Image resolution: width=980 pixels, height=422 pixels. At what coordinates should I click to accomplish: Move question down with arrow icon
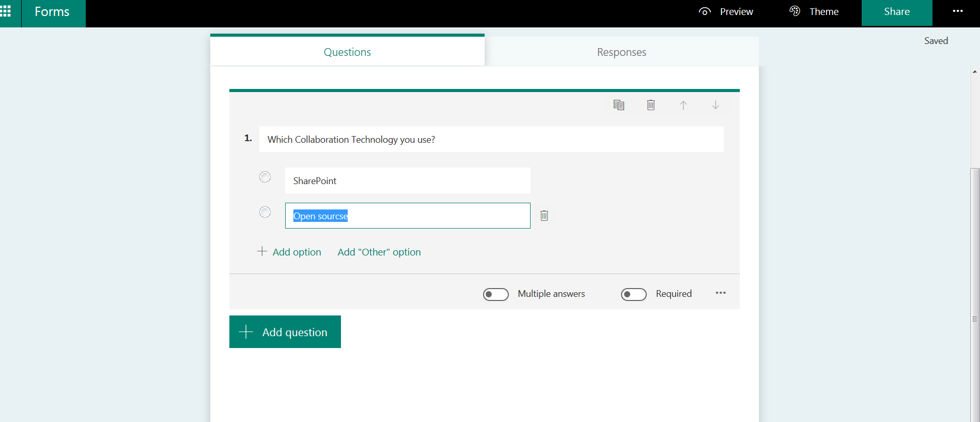point(715,105)
